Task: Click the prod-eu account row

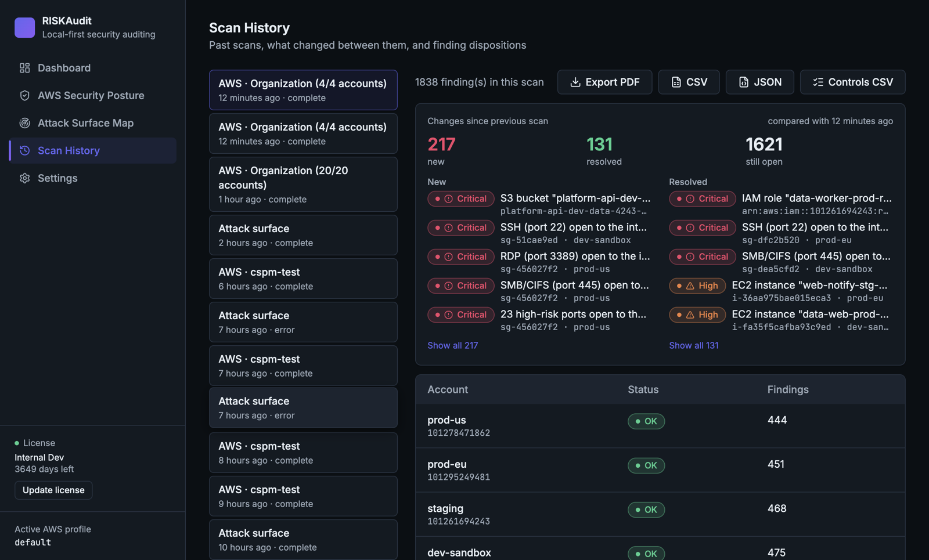Action: pos(660,470)
